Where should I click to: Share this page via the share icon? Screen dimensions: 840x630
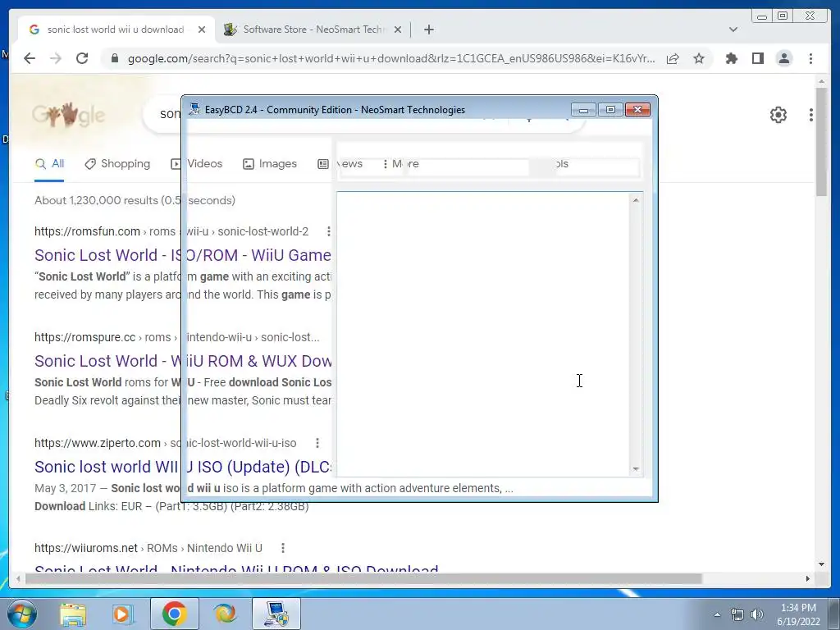coord(673,58)
